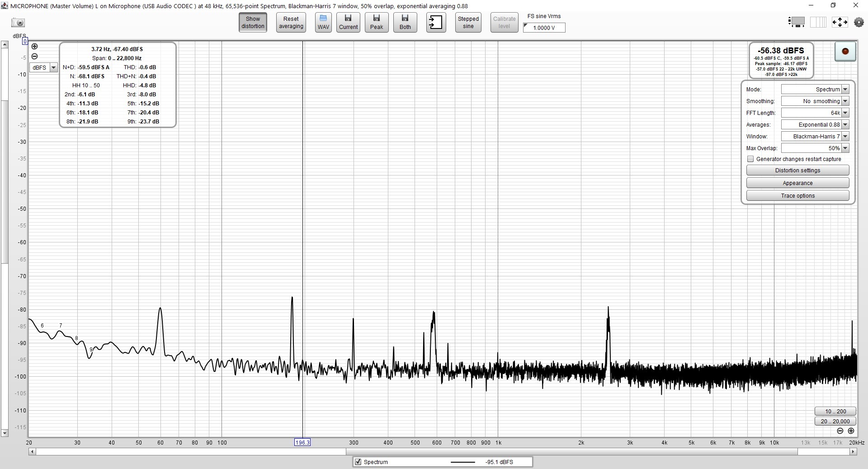The height and width of the screenshot is (469, 868).
Task: Zoom out vertical axis minus icon
Action: [34, 57]
